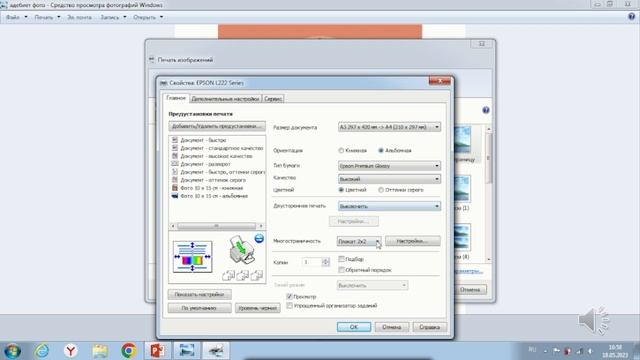Click Добавить/Удалить предустановки button

coord(217,126)
